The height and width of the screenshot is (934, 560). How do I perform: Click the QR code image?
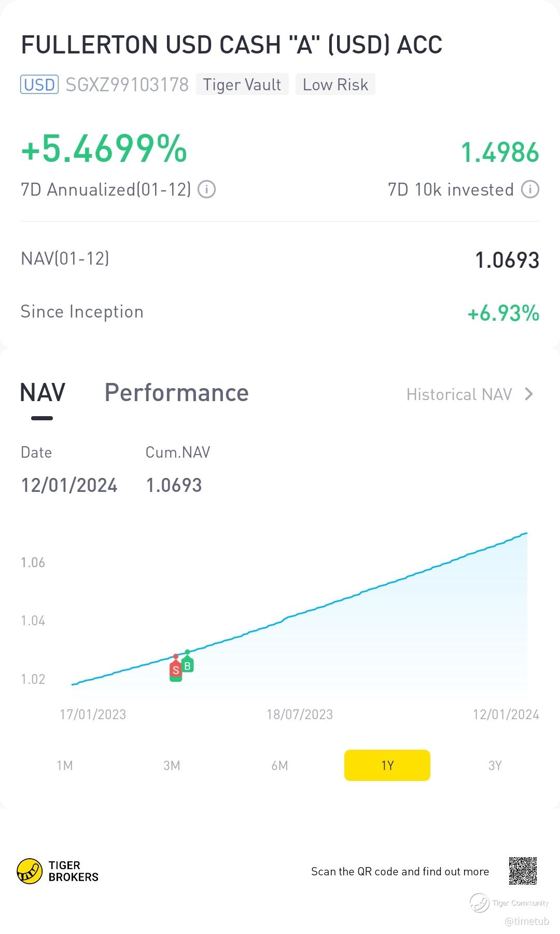point(523,871)
